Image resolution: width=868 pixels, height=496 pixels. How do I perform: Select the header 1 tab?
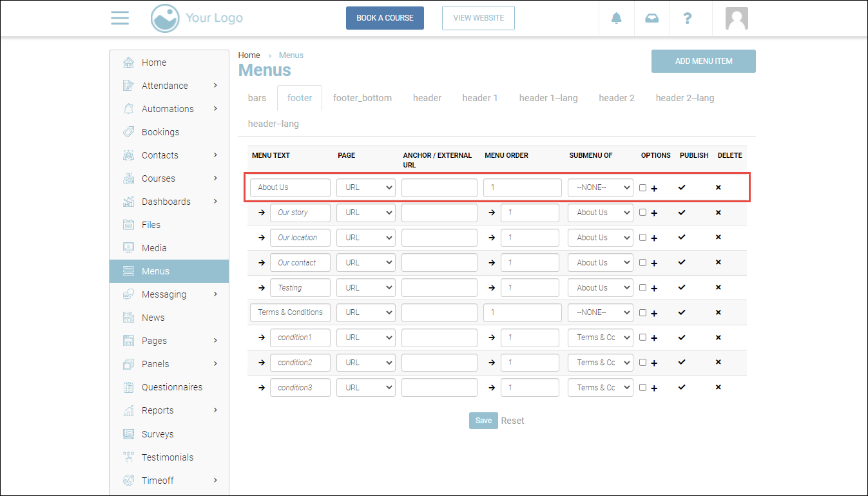(x=479, y=98)
